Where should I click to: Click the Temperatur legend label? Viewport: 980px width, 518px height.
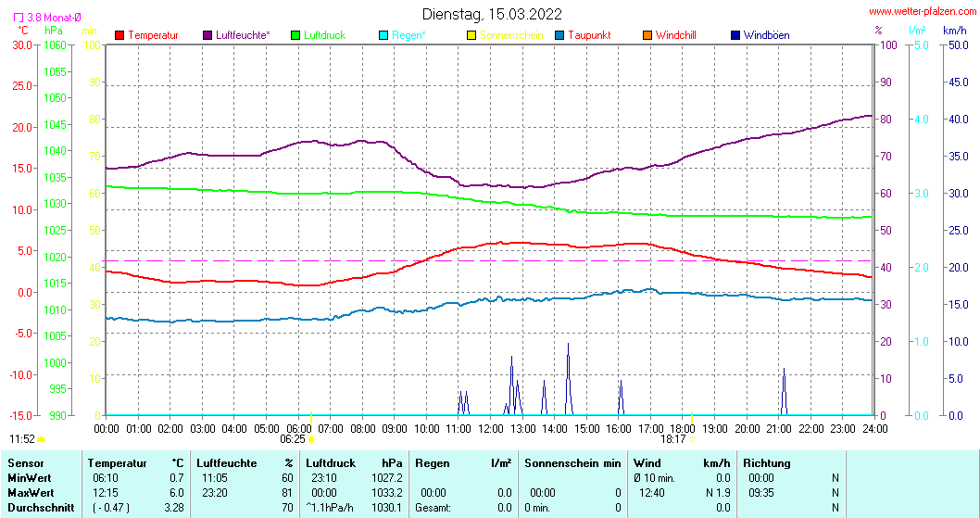(x=153, y=35)
